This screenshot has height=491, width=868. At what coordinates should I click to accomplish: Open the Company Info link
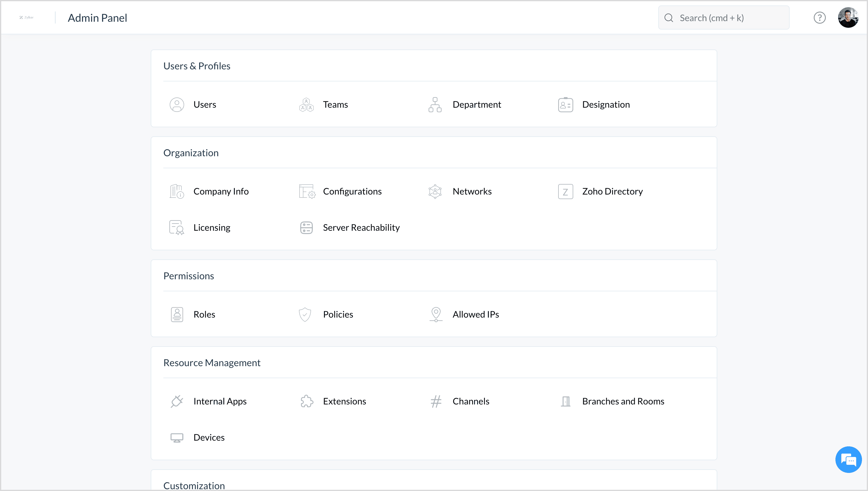click(221, 191)
